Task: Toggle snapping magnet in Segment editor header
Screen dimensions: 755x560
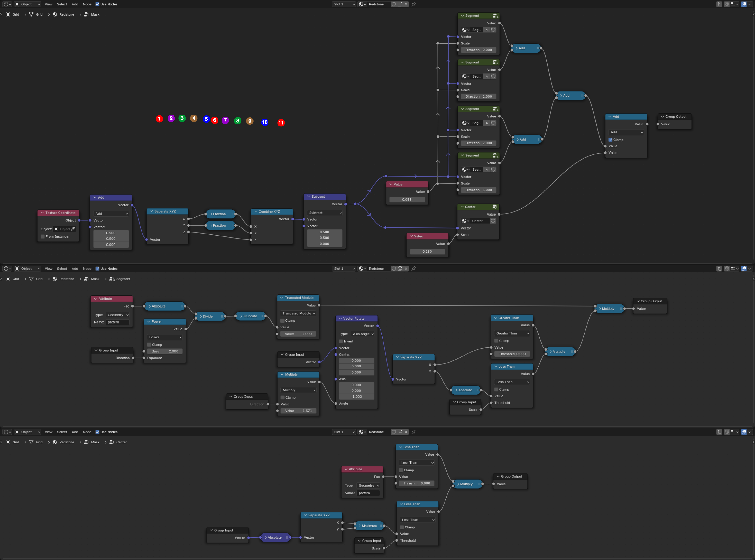Action: (727, 269)
